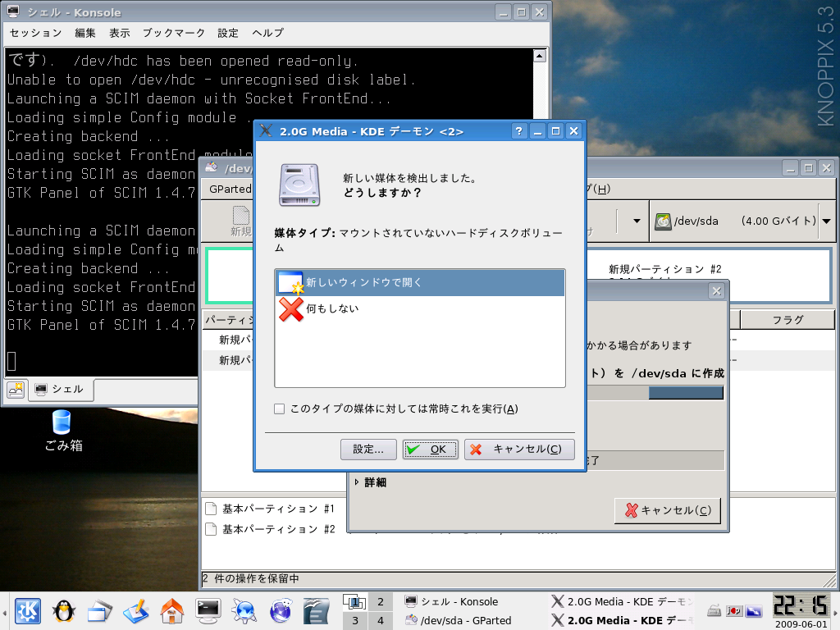
Task: Open the Konqueror icon in the panel
Action: tap(244, 610)
